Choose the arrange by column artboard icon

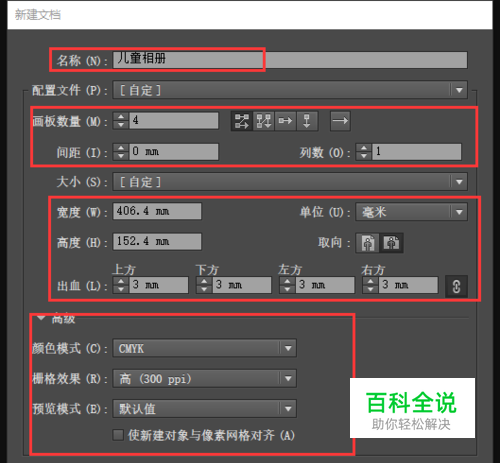tap(307, 121)
